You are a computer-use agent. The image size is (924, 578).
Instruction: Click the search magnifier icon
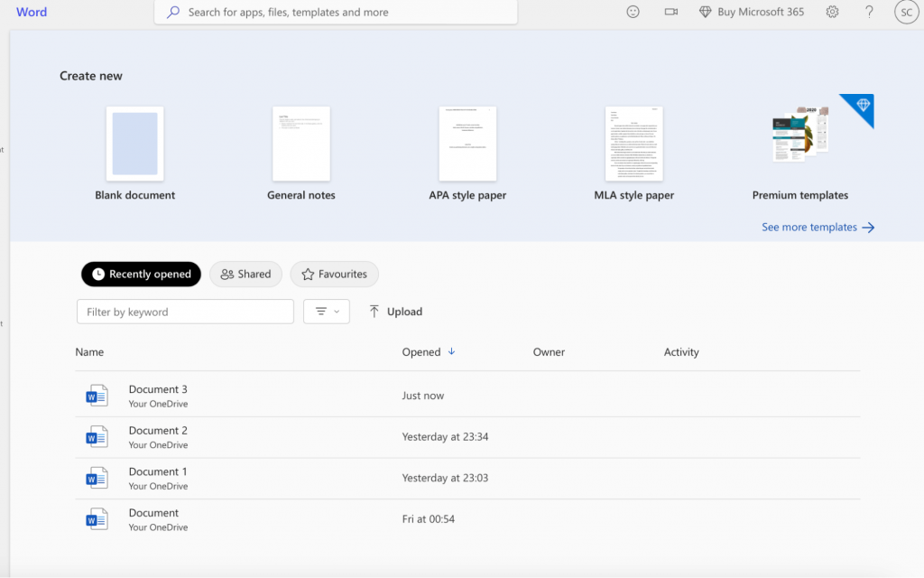point(172,12)
